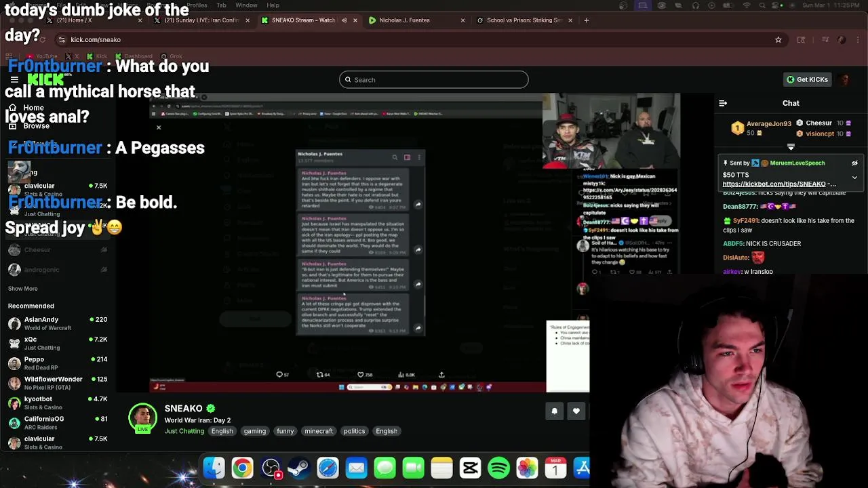This screenshot has width=868, height=488.
Task: Open Messages from the Dock
Action: coord(384,468)
